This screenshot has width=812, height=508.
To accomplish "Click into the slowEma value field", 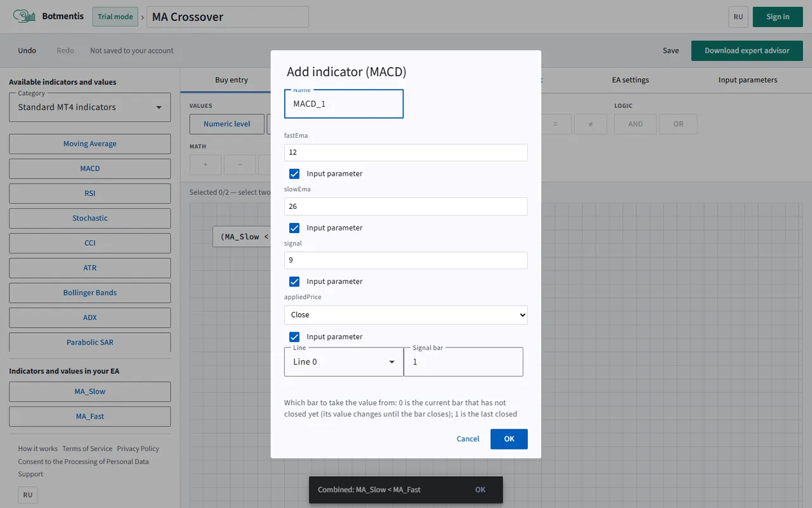I will [x=406, y=206].
